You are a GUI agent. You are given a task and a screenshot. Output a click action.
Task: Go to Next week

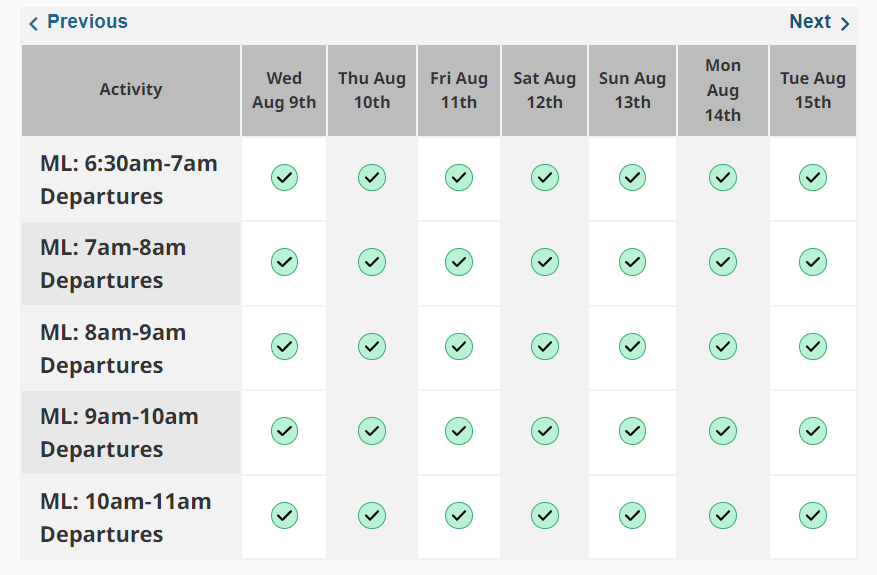coord(819,22)
